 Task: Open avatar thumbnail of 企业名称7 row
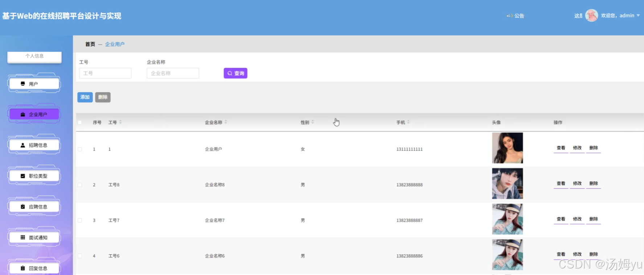point(507,219)
